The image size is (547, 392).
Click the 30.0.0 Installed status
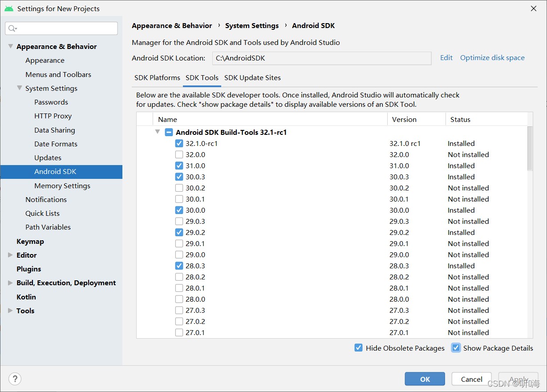coord(461,210)
